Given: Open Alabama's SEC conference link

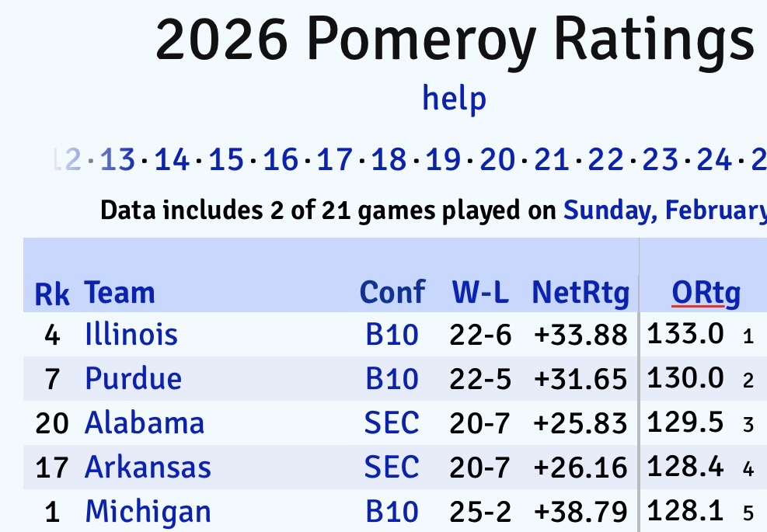Looking at the screenshot, I should tap(392, 423).
